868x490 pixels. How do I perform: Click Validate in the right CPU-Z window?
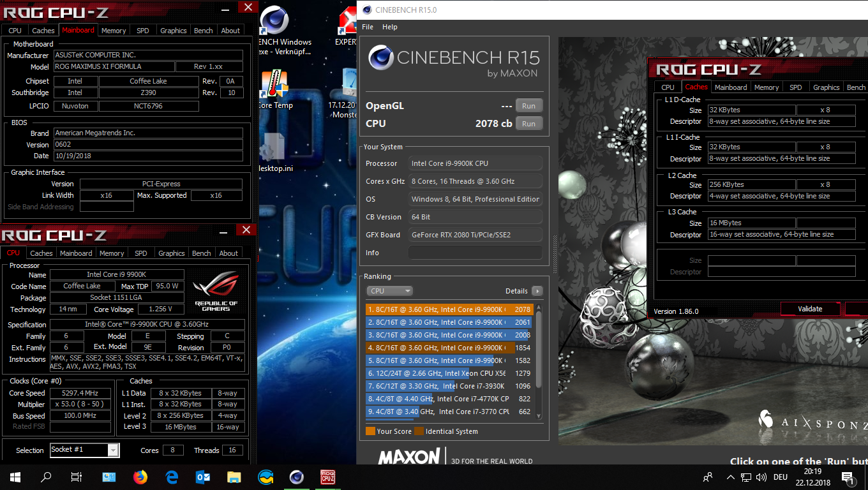click(x=810, y=309)
